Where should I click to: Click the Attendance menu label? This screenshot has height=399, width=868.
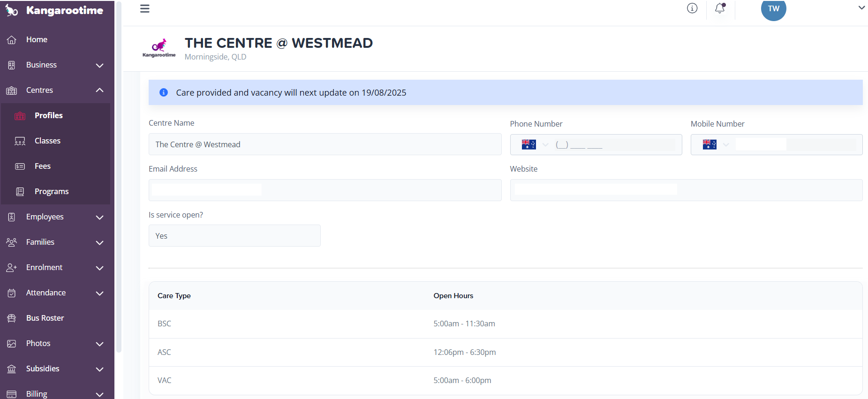46,293
